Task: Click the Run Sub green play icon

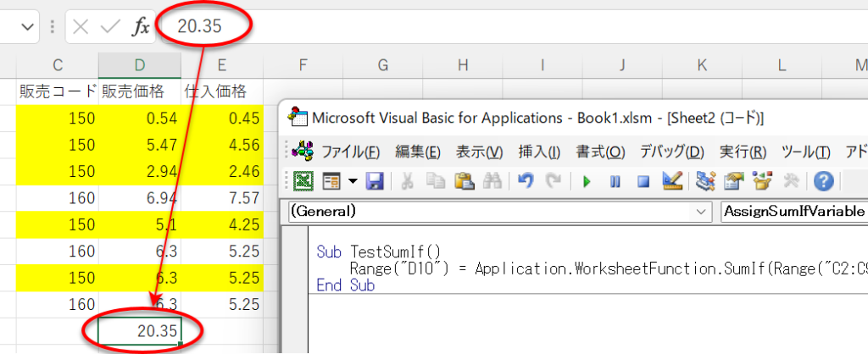Action: coord(587,181)
